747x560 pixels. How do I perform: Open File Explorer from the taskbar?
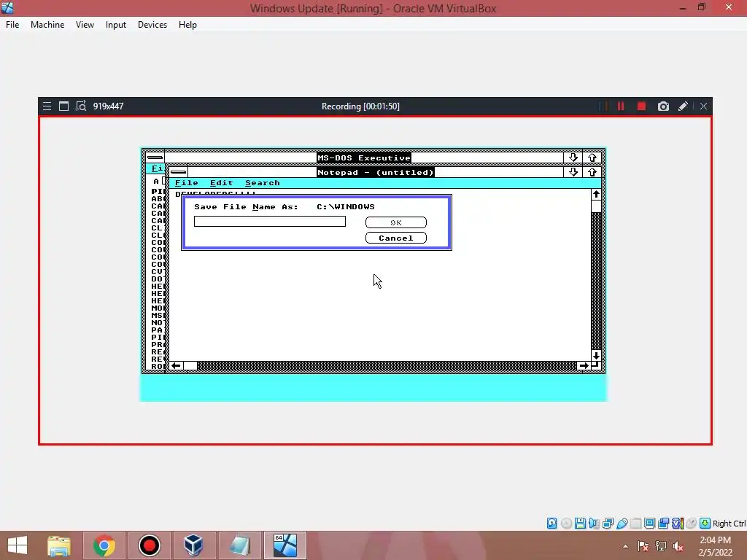59,545
